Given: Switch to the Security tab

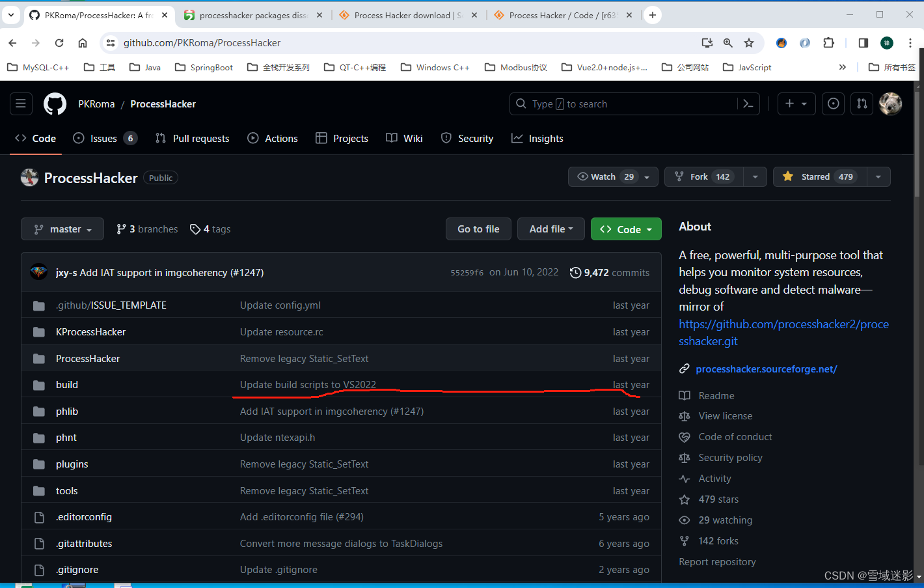Looking at the screenshot, I should pos(467,138).
